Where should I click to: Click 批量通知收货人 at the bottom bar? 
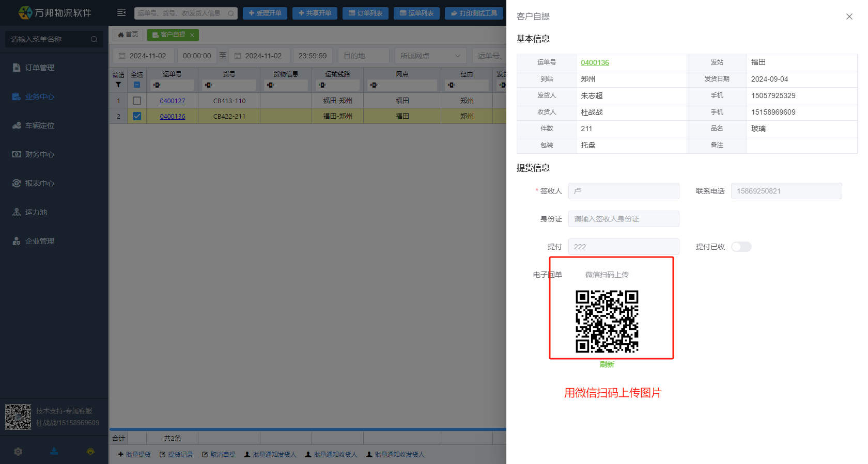(x=331, y=455)
